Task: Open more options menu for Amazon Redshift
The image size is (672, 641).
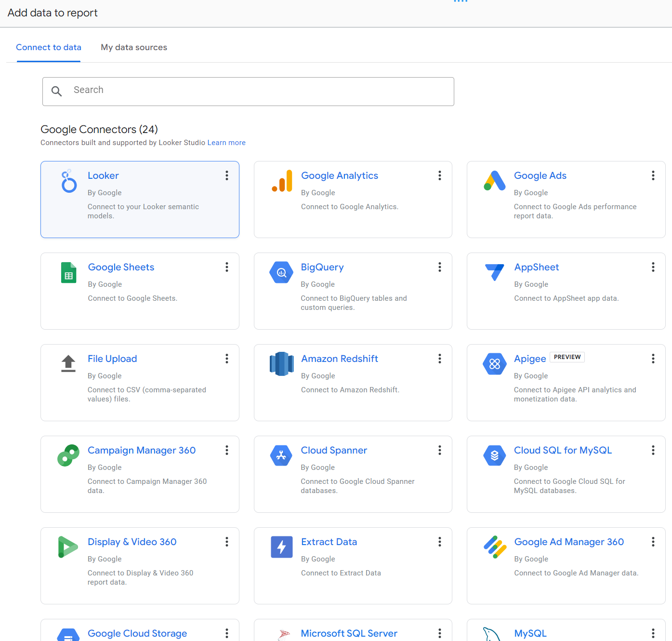Action: (440, 359)
